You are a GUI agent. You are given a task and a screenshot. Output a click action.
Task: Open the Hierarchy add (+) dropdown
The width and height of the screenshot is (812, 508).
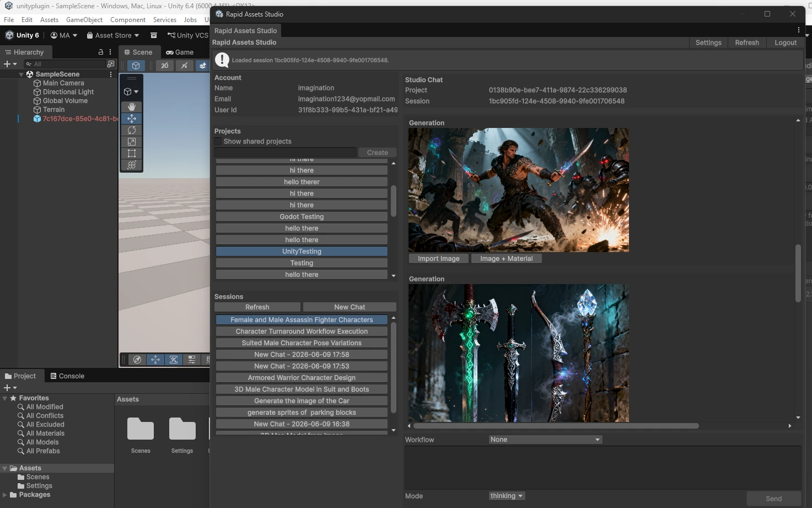[x=10, y=64]
